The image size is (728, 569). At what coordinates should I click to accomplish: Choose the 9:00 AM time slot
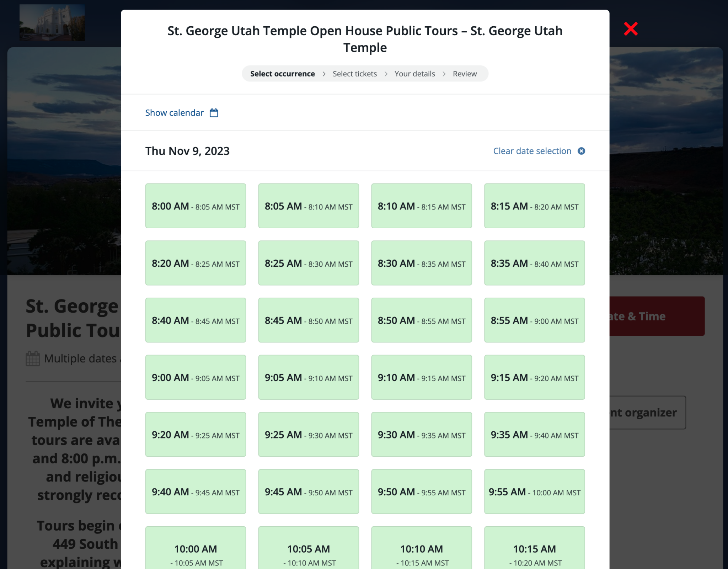pyautogui.click(x=196, y=377)
